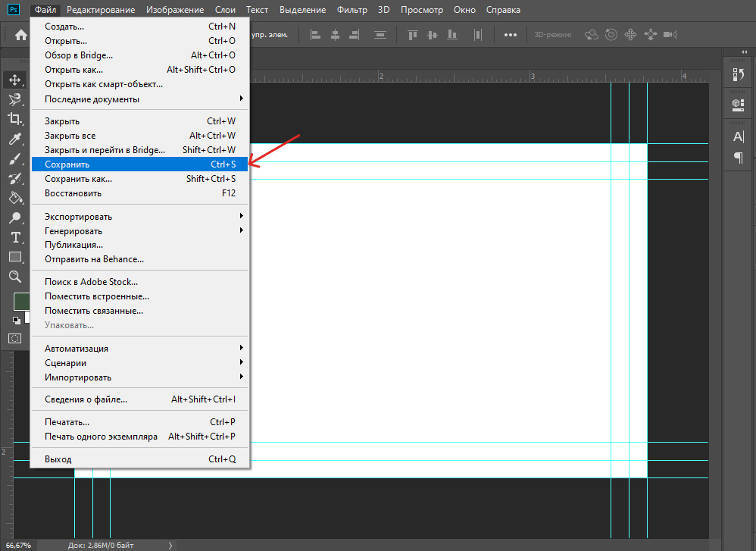Image resolution: width=756 pixels, height=551 pixels.
Task: Expand the Последние документы submenu
Action: point(140,99)
